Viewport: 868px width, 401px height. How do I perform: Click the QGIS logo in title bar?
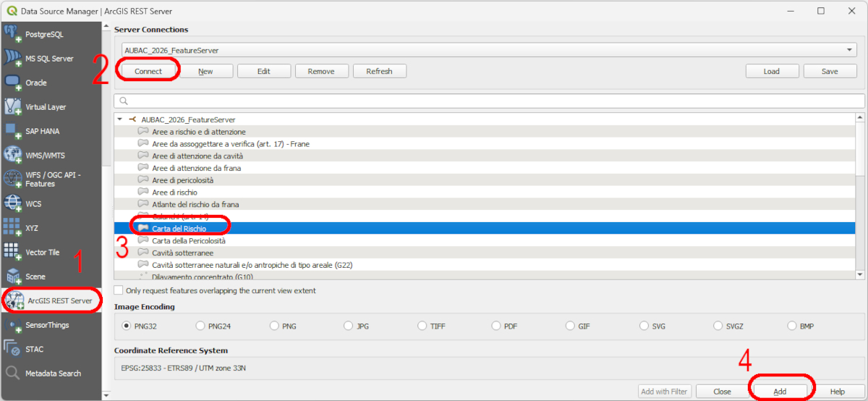(12, 11)
